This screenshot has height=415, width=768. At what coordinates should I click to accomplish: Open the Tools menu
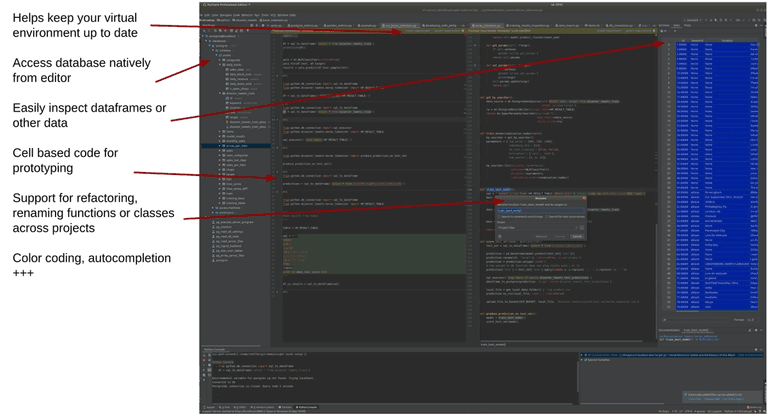coord(265,15)
